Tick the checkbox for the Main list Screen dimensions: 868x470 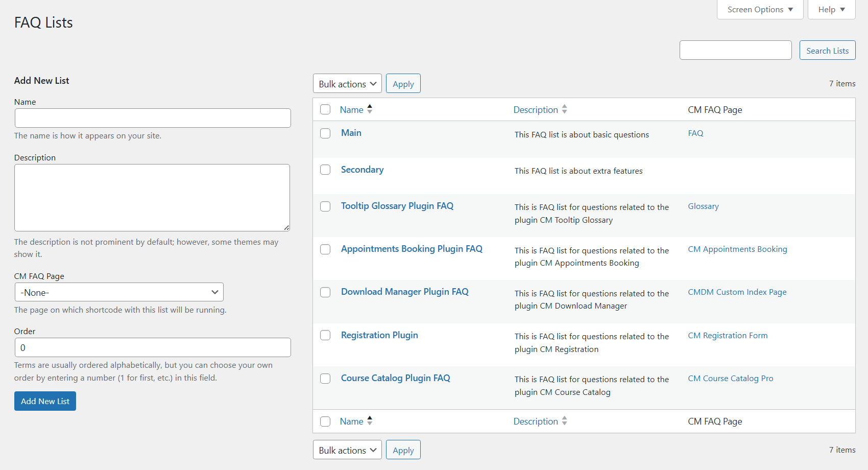[x=325, y=133]
